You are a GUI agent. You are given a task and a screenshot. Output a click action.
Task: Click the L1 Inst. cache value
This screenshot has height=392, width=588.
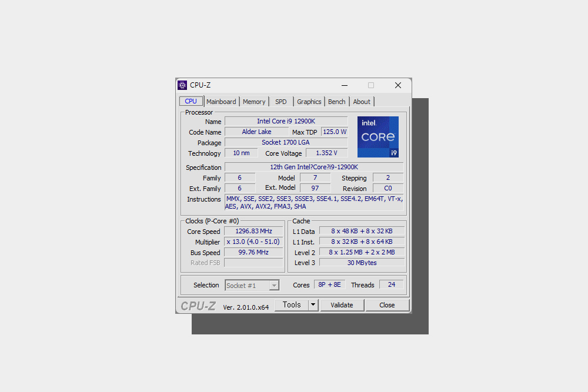[x=362, y=242]
